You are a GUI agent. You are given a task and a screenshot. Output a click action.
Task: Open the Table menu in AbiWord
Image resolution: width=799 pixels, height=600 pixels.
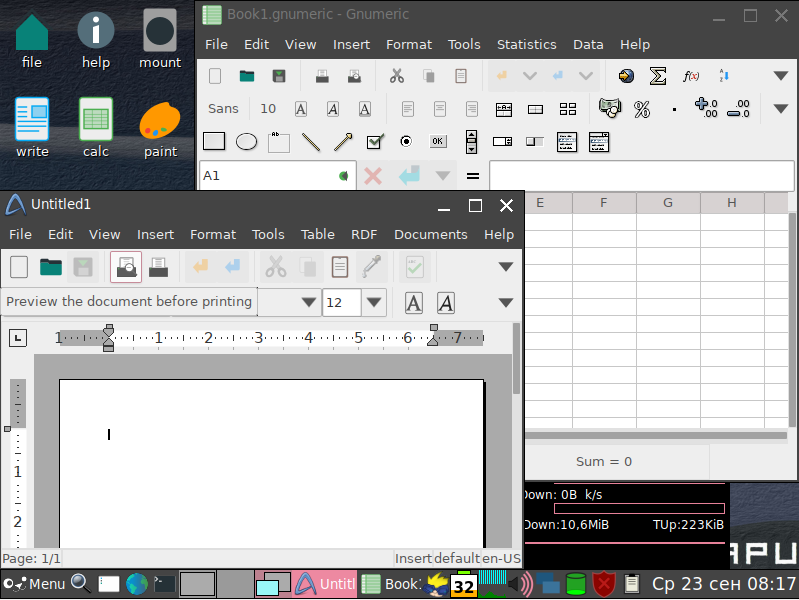click(317, 234)
